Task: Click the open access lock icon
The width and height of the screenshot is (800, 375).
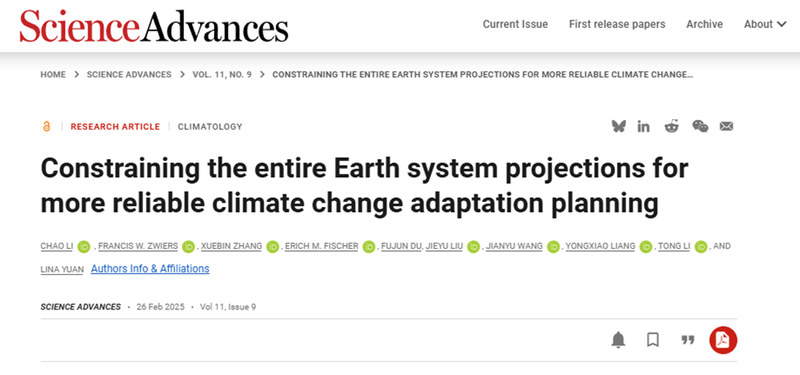Action: coord(46,127)
